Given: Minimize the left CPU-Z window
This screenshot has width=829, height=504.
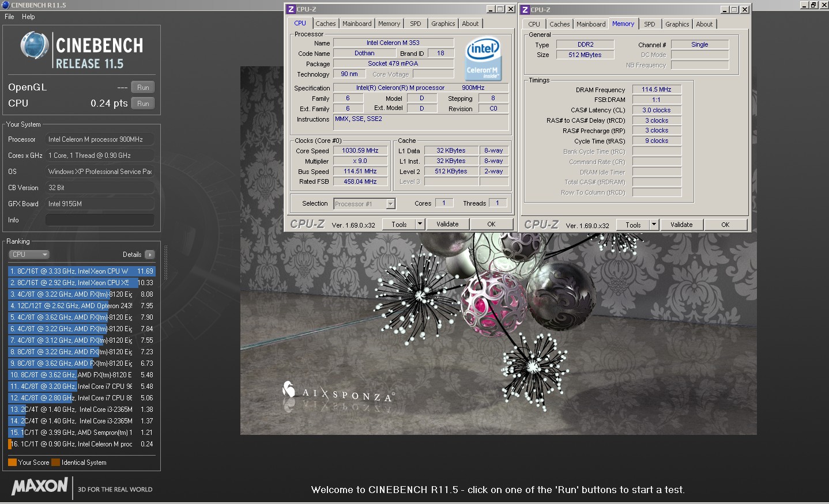Looking at the screenshot, I should pos(490,9).
